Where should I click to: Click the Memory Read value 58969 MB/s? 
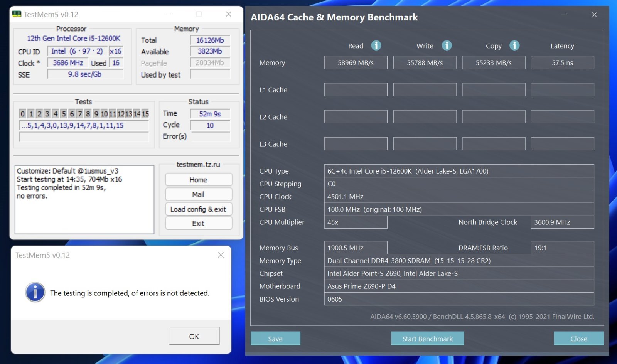356,62
